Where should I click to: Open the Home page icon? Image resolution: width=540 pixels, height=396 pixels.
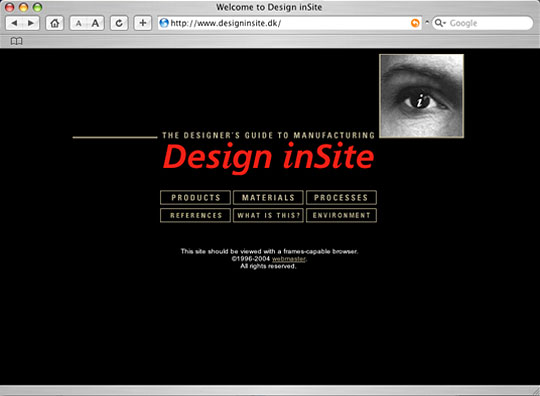pyautogui.click(x=54, y=23)
